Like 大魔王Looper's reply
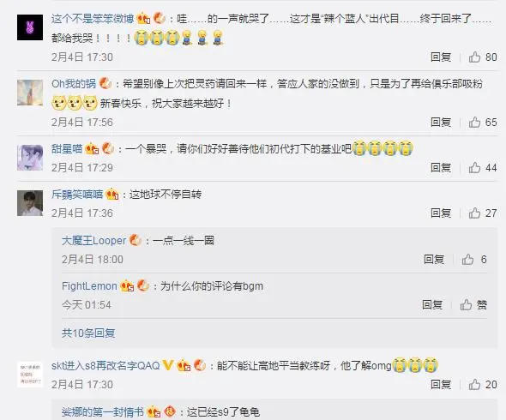Image resolution: width=506 pixels, height=420 pixels. tap(474, 260)
